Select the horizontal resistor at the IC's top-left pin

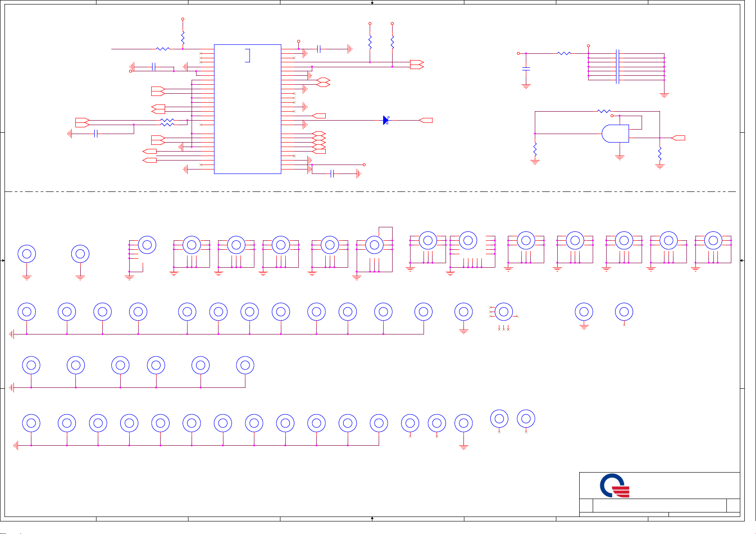click(x=163, y=49)
